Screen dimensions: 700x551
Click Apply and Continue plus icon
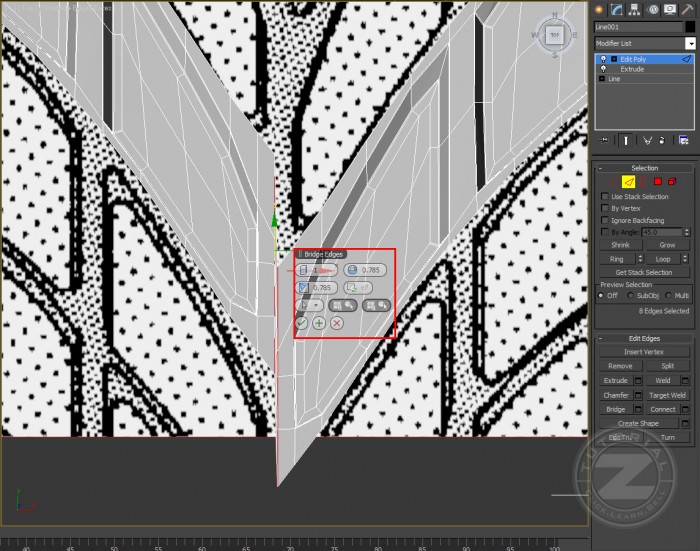click(x=319, y=323)
